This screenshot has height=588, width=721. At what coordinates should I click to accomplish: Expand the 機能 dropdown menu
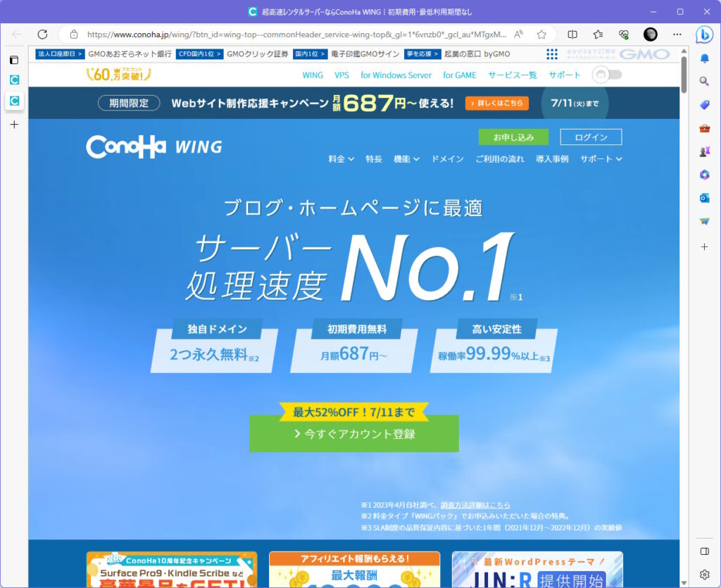406,159
